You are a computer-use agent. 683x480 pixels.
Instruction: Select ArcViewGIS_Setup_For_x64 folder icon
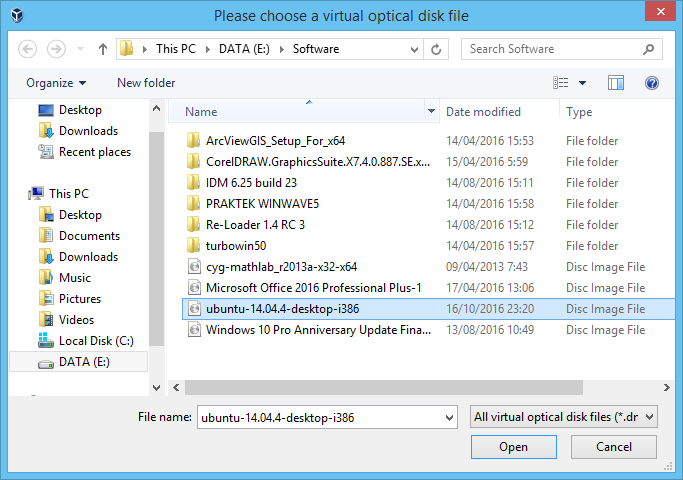coord(193,141)
